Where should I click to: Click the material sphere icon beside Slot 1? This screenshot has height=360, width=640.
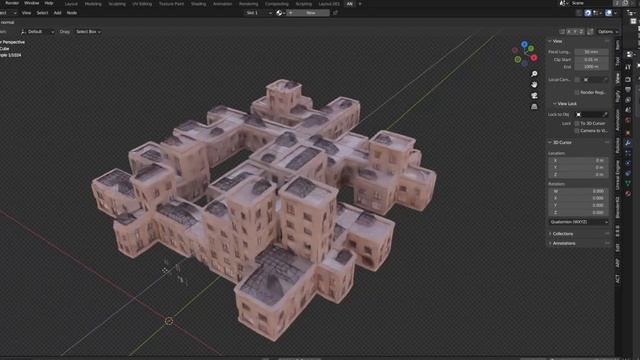(279, 13)
